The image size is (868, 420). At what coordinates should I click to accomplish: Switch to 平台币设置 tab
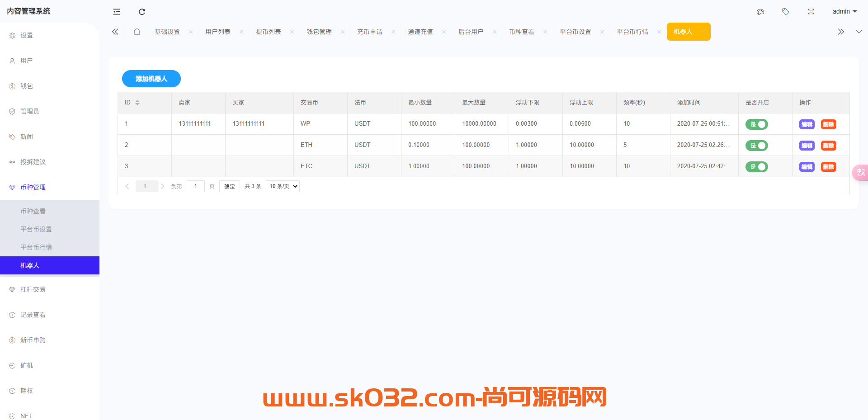pos(576,32)
